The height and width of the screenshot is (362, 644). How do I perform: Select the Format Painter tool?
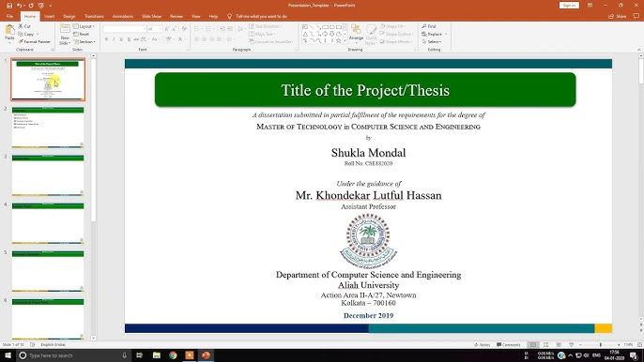[x=34, y=41]
